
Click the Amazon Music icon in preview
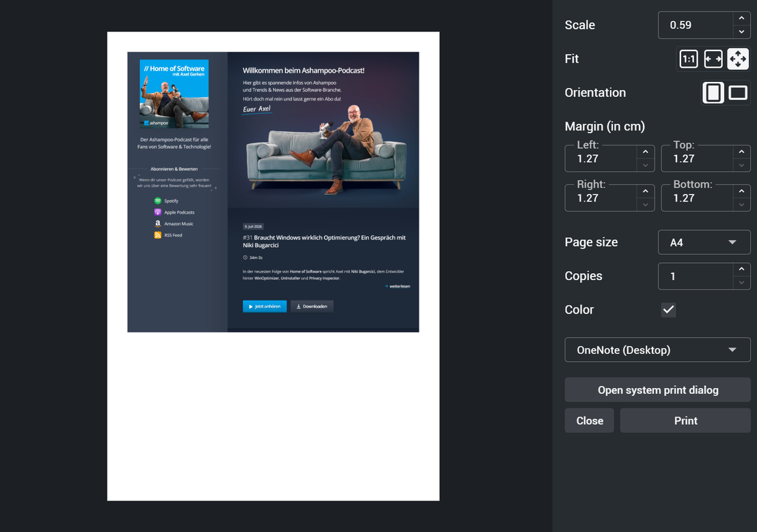tap(157, 224)
